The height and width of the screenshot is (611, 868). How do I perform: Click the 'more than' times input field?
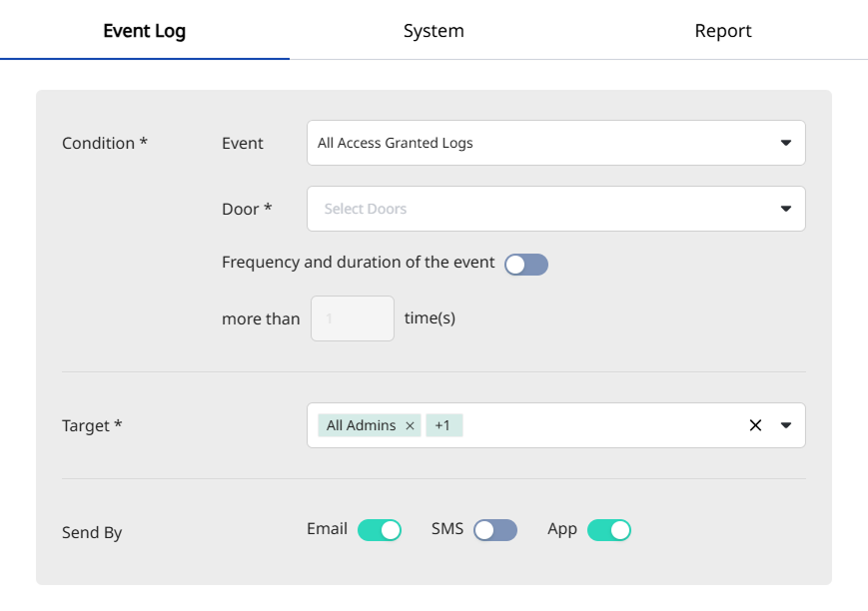(353, 318)
